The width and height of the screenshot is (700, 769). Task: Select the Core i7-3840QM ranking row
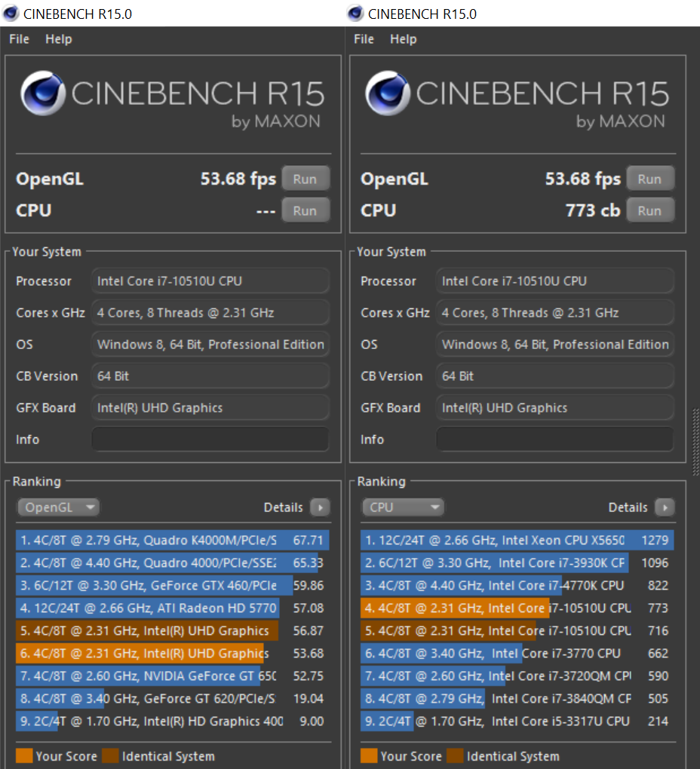click(x=517, y=698)
